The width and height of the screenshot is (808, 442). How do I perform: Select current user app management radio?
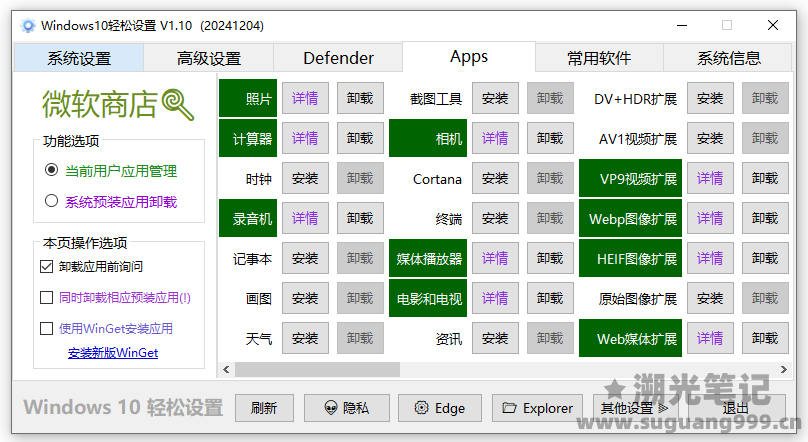[51, 169]
